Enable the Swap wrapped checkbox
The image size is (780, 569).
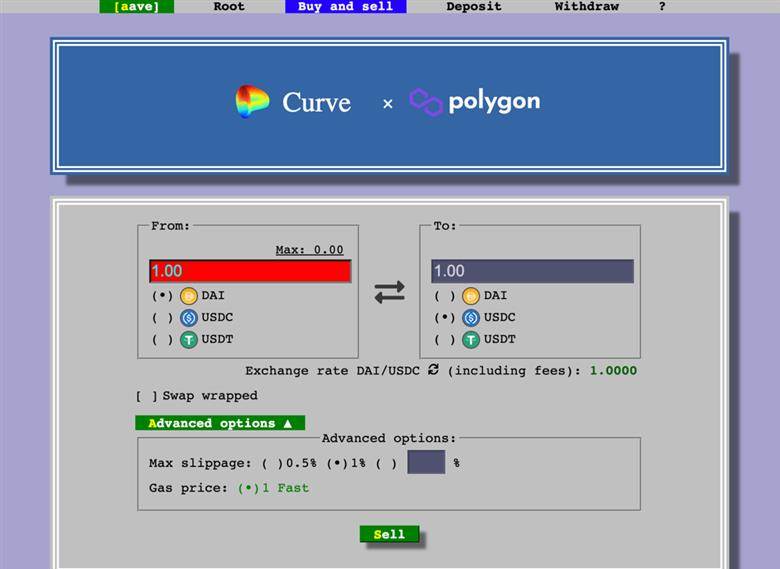(x=146, y=396)
